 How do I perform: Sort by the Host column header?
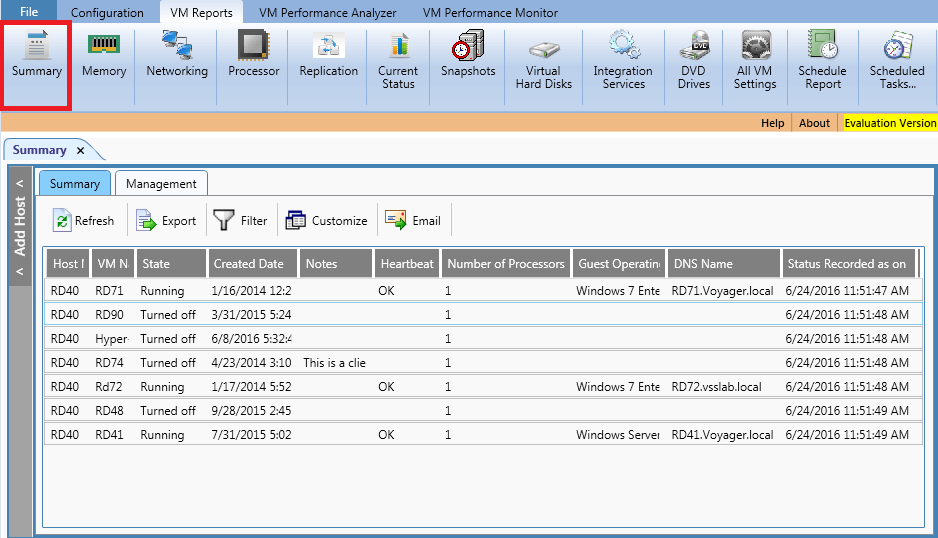point(68,263)
